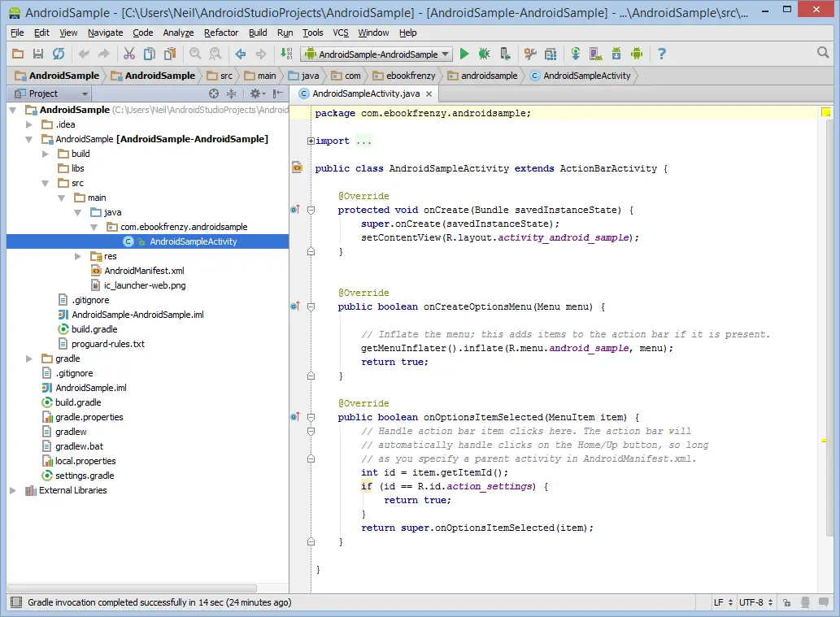Start debugging with the bug icon
This screenshot has height=617, width=840.
pos(483,54)
